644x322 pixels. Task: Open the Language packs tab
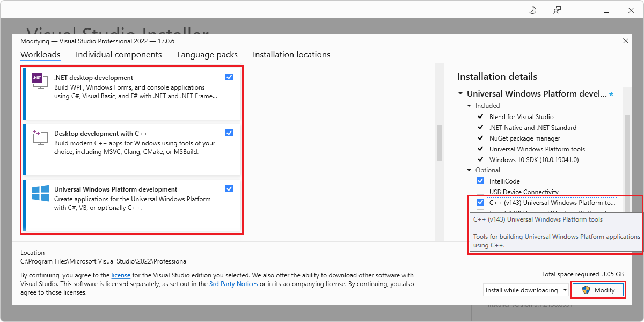(207, 54)
